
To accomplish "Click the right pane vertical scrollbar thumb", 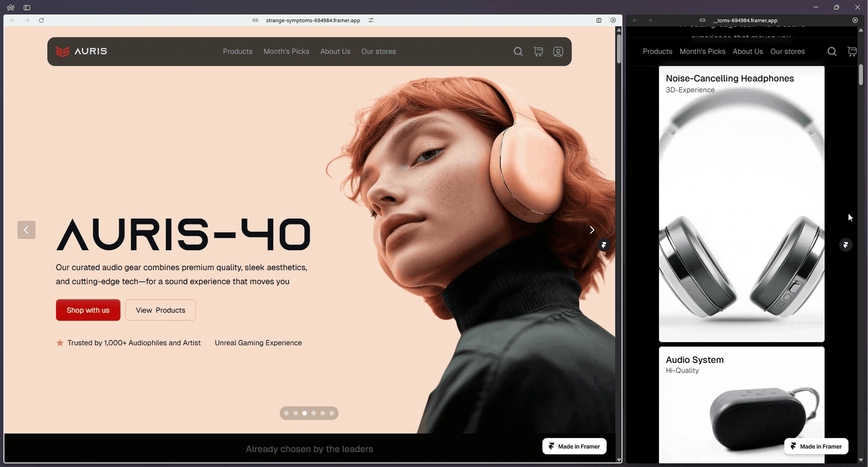I will [861, 75].
